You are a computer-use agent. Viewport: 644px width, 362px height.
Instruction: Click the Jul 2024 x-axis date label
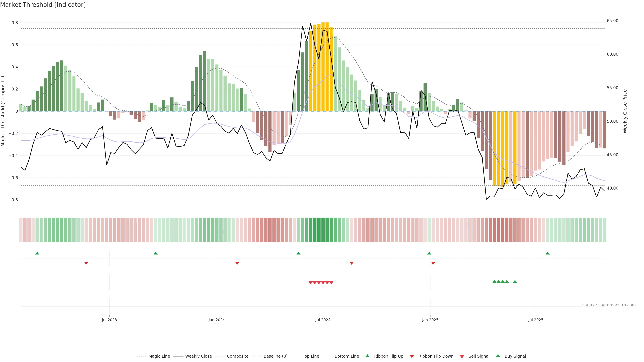pos(323,320)
